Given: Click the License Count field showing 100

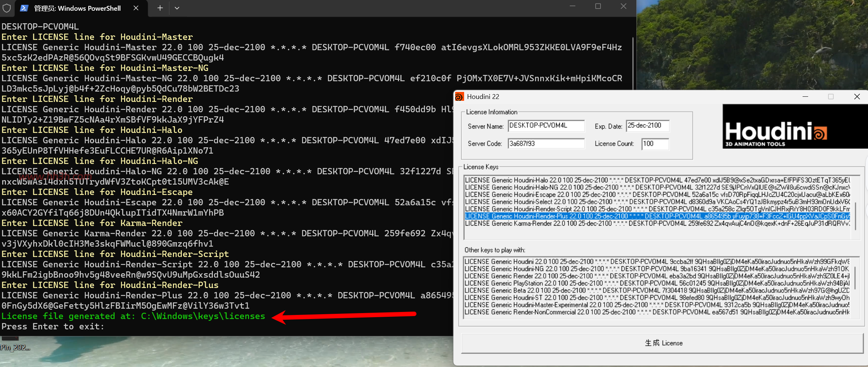Looking at the screenshot, I should [x=655, y=144].
